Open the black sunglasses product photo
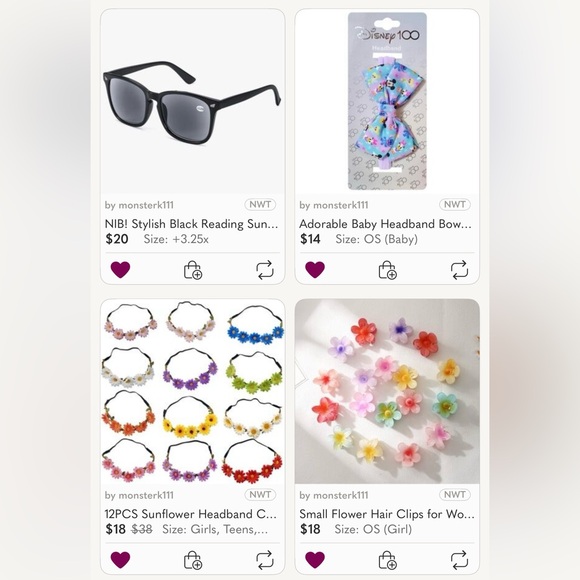This screenshot has width=580, height=580. (193, 102)
